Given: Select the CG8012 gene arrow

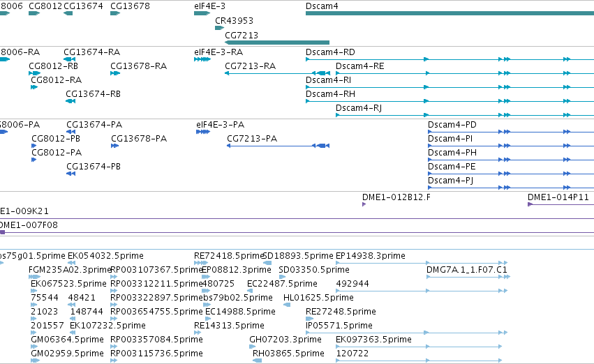Looking at the screenshot, I should (x=34, y=13).
